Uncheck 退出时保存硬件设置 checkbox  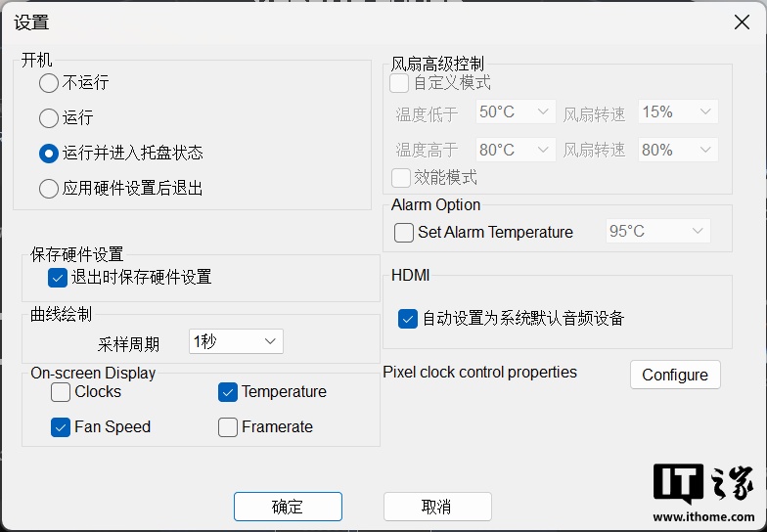[x=57, y=278]
